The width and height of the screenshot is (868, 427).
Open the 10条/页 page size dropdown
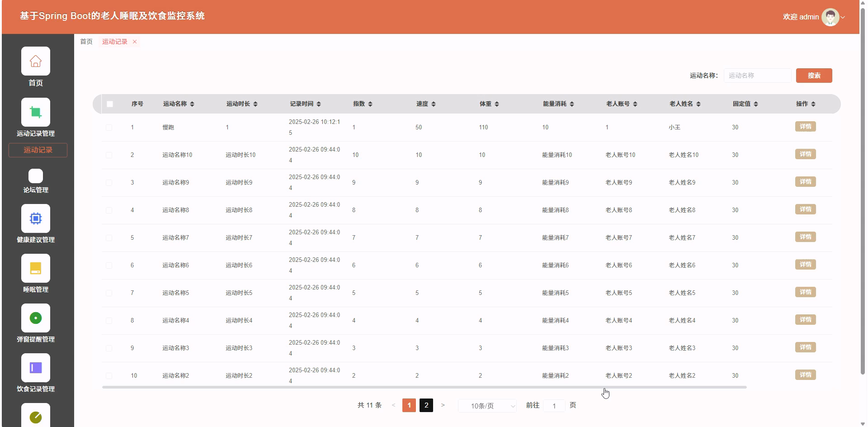(487, 406)
